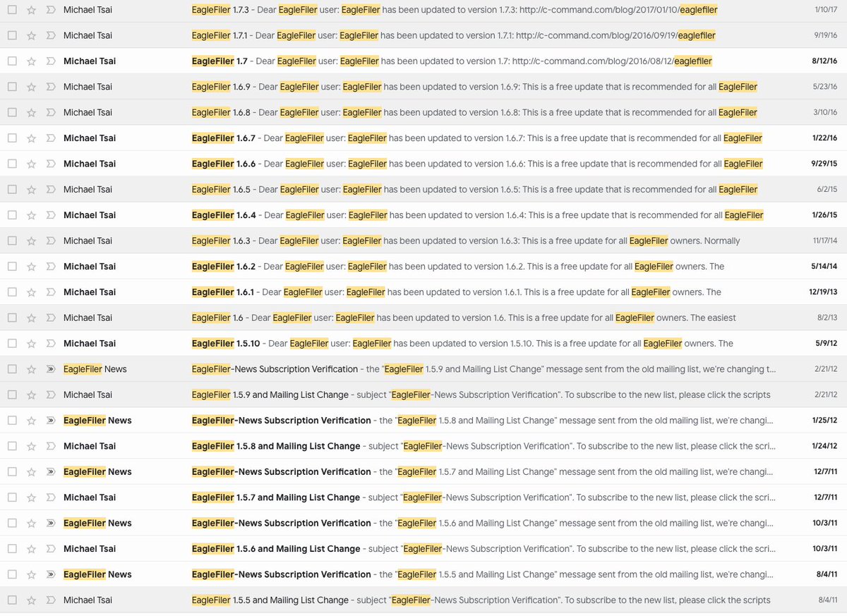Select checkbox for 1.5.5 and Mailing List Change email

(12, 600)
